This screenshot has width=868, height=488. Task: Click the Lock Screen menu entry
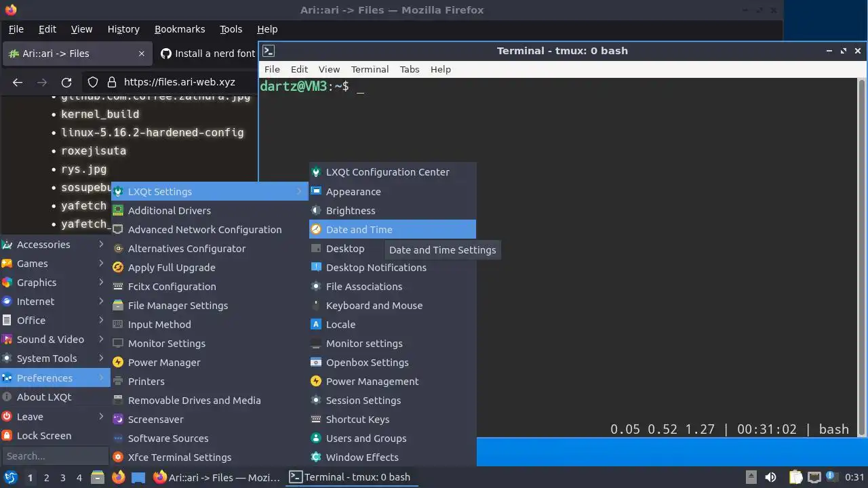[x=55, y=436]
